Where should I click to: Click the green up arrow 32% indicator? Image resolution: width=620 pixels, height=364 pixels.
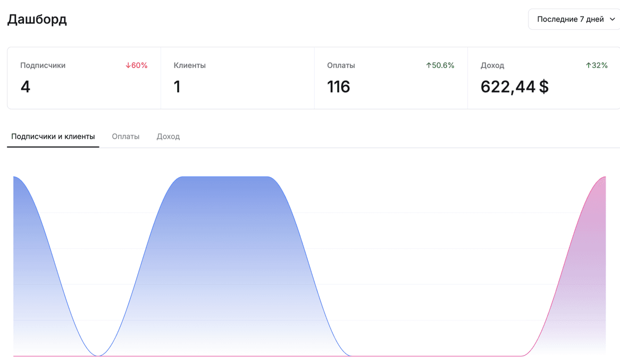coord(597,65)
